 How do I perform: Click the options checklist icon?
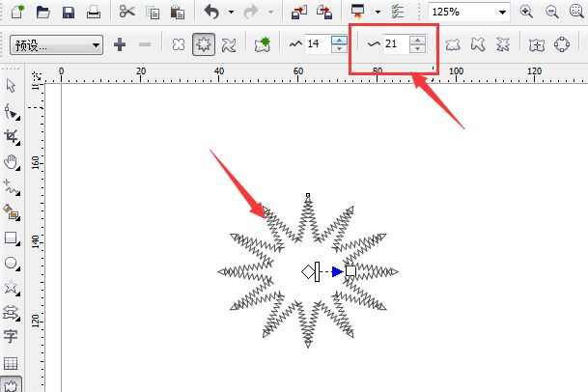point(398,12)
